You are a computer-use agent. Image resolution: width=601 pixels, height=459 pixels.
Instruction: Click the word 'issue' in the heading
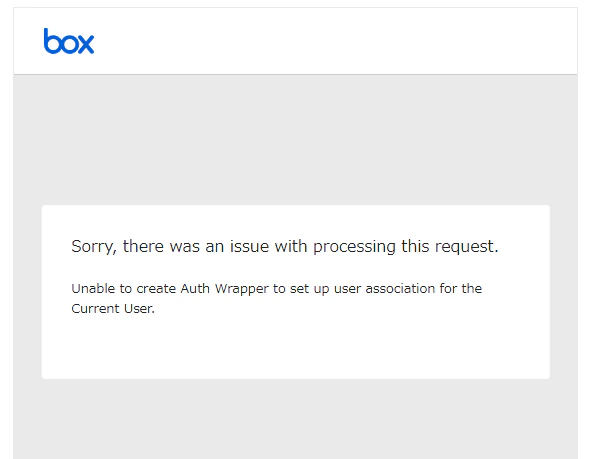point(250,246)
